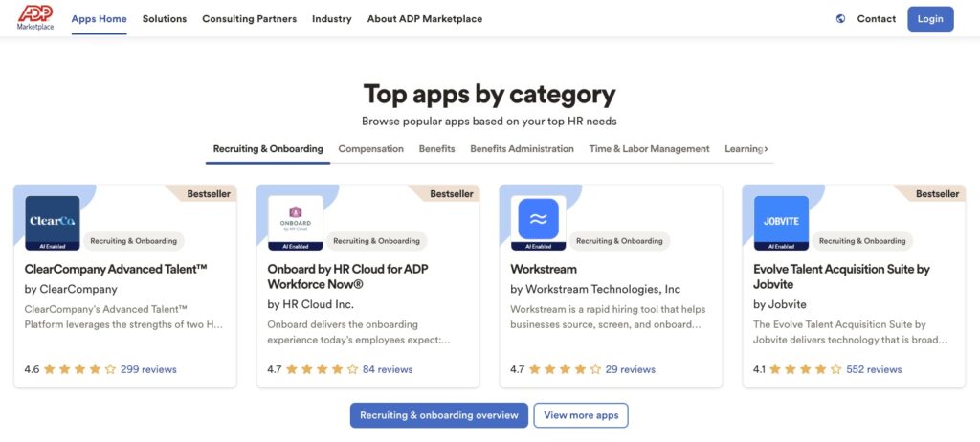Click 'The Evolve Talent Acquisition Suite' description
980x442 pixels.
pyautogui.click(x=851, y=333)
